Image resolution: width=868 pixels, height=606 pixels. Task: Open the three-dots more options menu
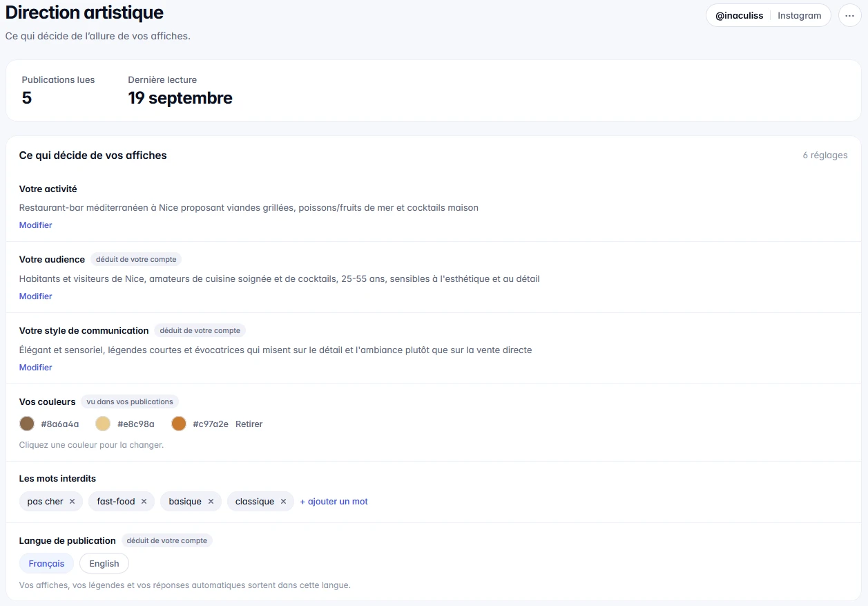coord(849,15)
